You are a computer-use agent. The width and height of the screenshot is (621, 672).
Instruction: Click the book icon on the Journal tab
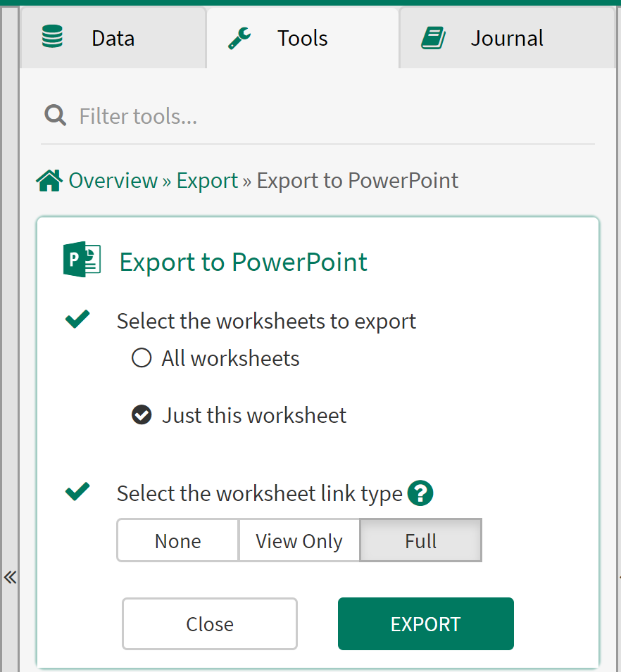pyautogui.click(x=435, y=38)
